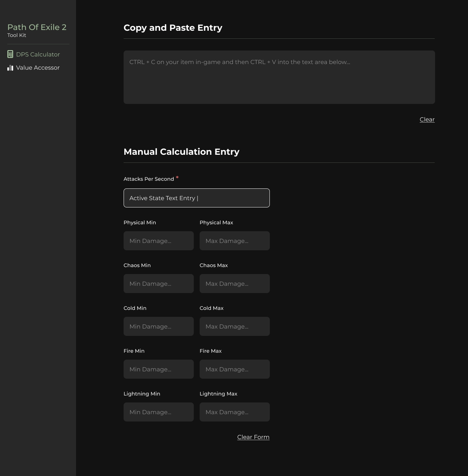Click the Cold Max label
468x476 pixels.
click(212, 308)
